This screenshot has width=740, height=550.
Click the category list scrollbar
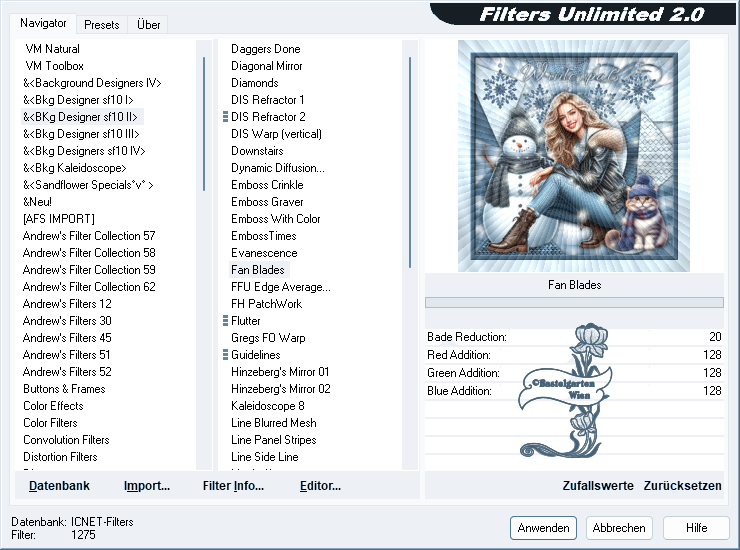click(204, 124)
